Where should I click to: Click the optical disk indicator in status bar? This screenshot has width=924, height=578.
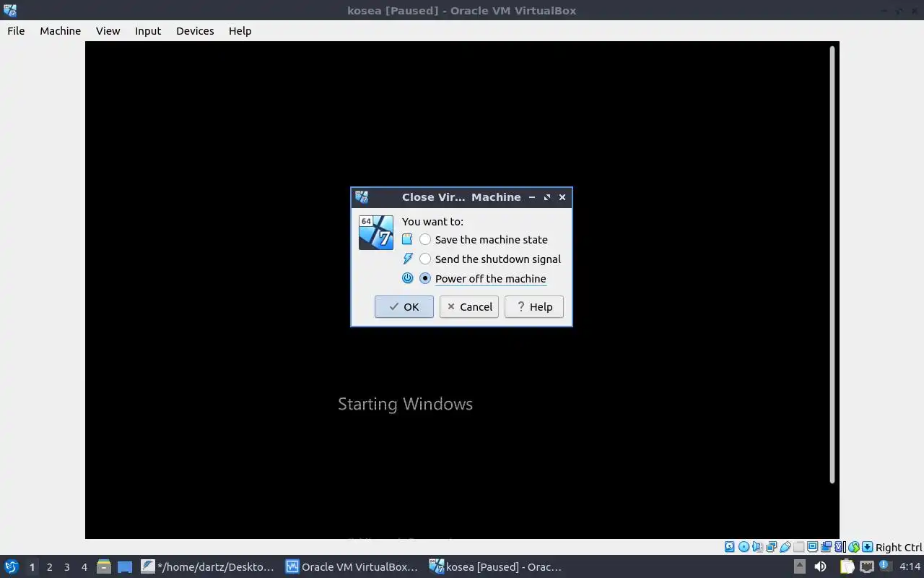coord(744,547)
